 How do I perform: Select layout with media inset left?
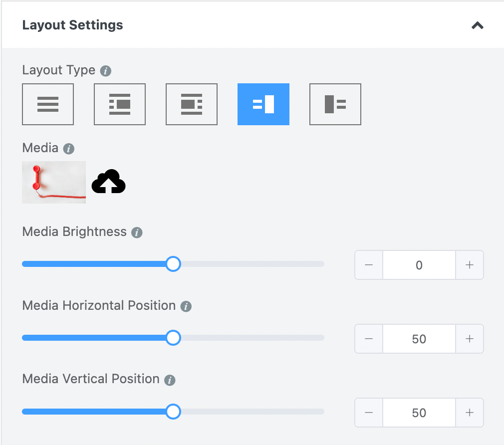pos(192,104)
